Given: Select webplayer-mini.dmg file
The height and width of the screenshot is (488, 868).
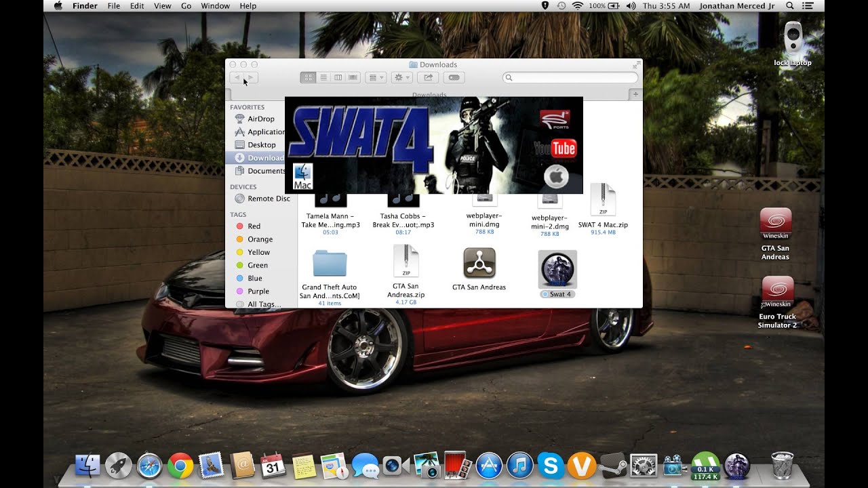Looking at the screenshot, I should [484, 199].
